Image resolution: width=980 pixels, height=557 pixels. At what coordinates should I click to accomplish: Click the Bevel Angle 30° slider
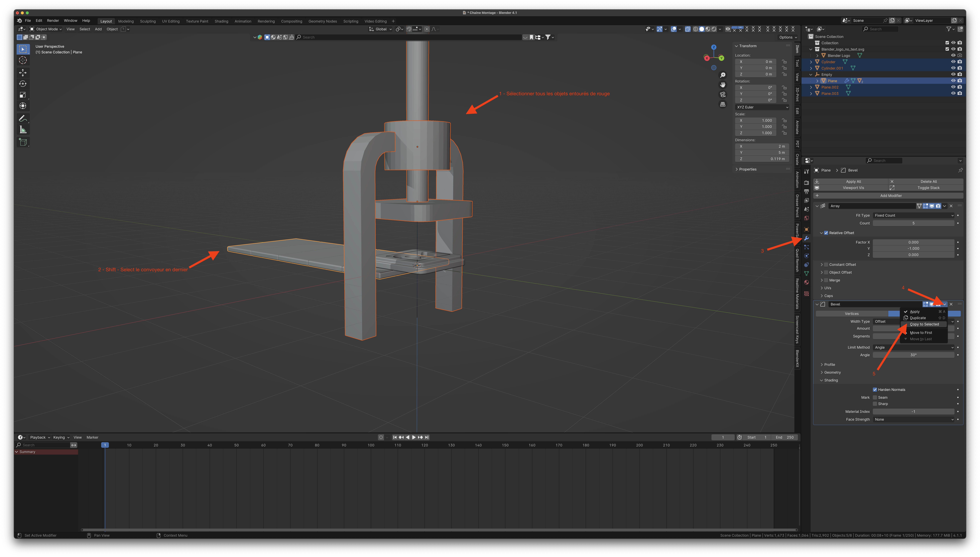(x=913, y=355)
